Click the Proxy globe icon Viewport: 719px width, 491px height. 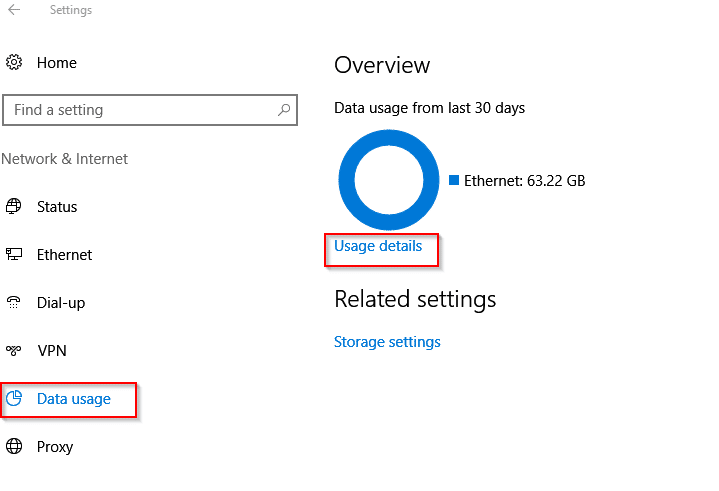[14, 447]
